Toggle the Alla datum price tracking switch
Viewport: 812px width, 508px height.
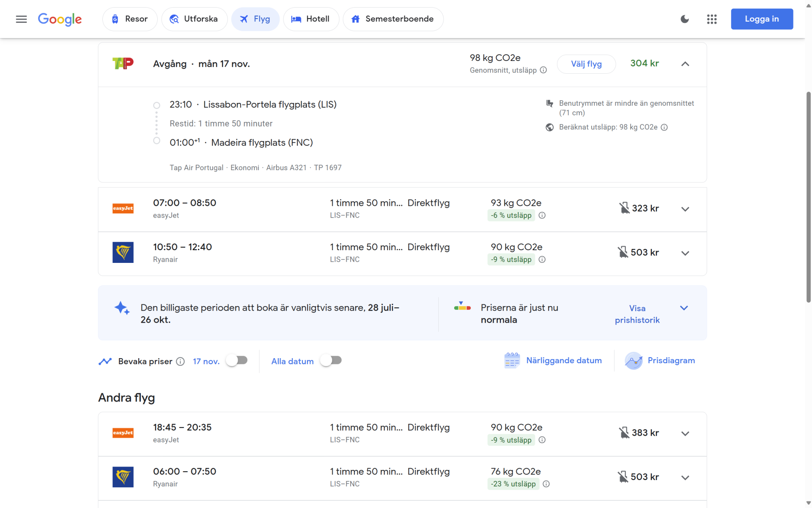(x=331, y=361)
